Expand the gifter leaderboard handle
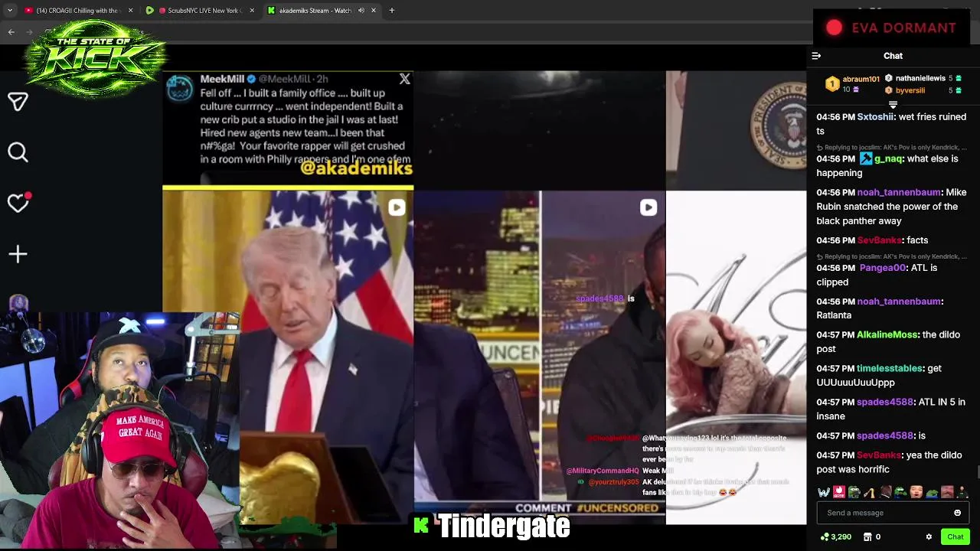The width and height of the screenshot is (980, 551). click(893, 105)
